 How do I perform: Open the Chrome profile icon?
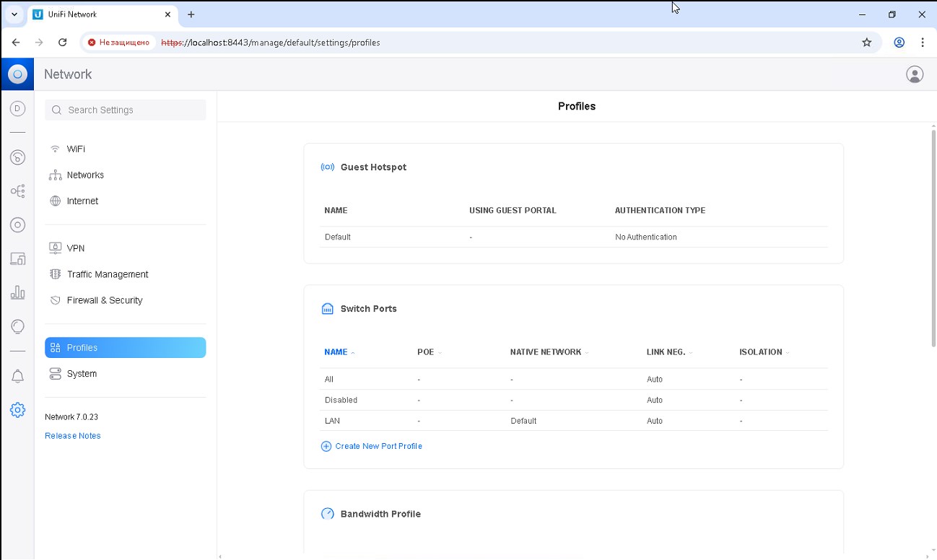click(899, 43)
